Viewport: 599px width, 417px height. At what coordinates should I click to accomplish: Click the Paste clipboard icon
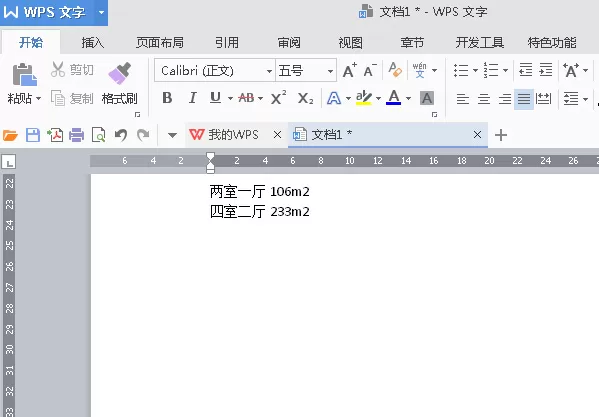(24, 74)
